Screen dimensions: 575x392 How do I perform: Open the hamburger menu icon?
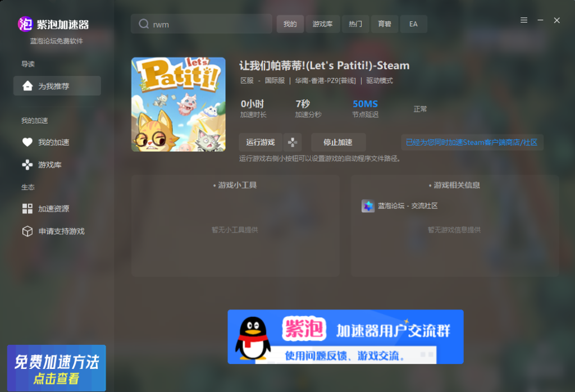pos(524,20)
